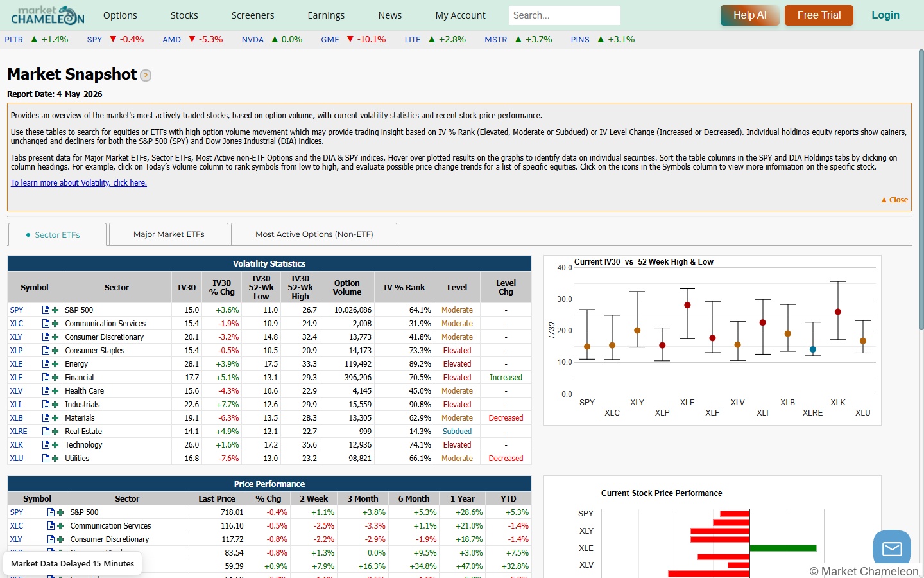Open the GME ticker in the top strip
This screenshot has height=578, width=924.
pyautogui.click(x=330, y=40)
